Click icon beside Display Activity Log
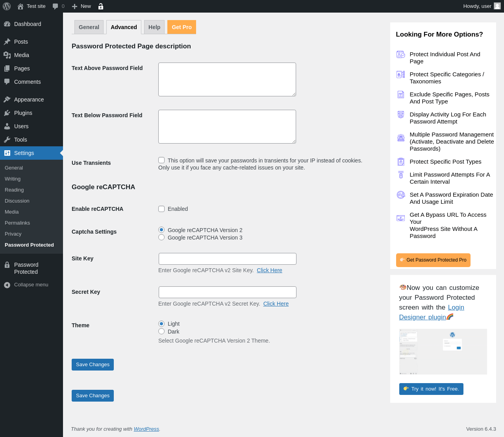Viewport: 504px width, 437px height. click(401, 115)
